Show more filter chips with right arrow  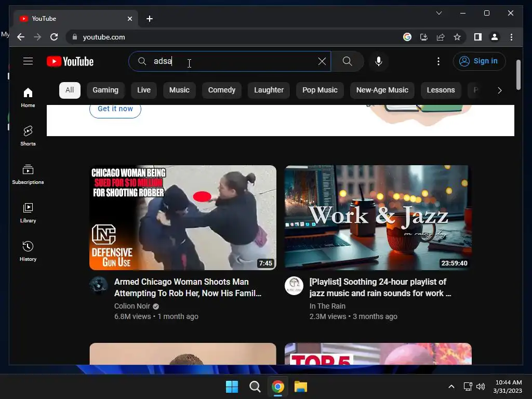pyautogui.click(x=499, y=90)
